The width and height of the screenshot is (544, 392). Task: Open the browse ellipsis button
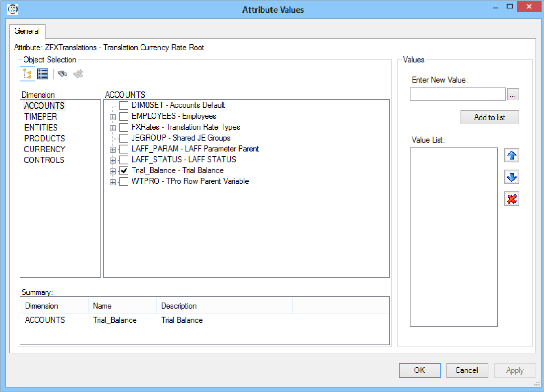(x=513, y=94)
